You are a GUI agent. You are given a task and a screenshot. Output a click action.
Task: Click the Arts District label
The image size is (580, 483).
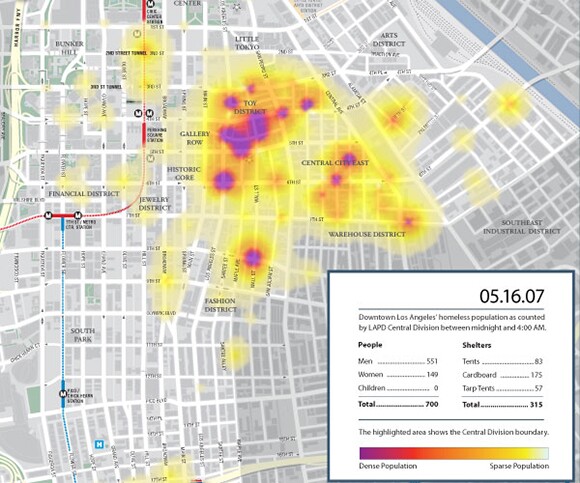click(x=389, y=40)
